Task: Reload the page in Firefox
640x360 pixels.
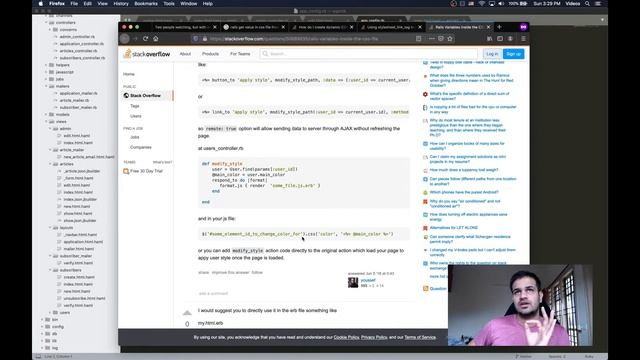Action: click(x=145, y=38)
